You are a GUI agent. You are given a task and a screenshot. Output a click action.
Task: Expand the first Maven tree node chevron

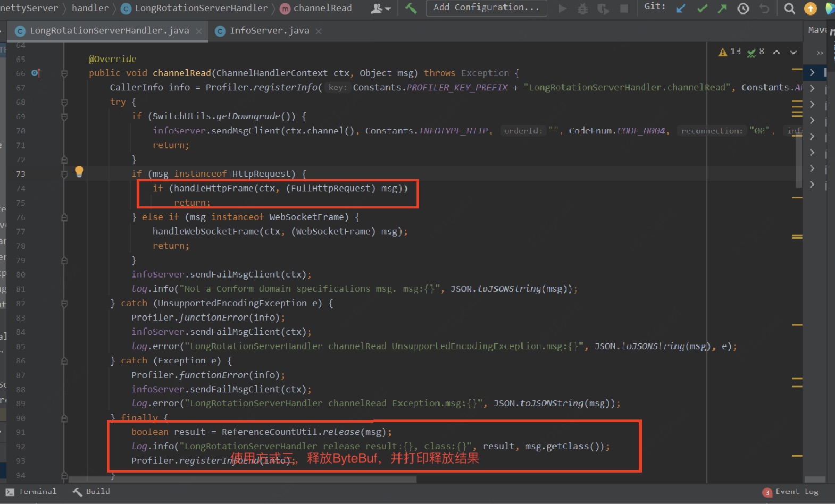click(x=812, y=72)
